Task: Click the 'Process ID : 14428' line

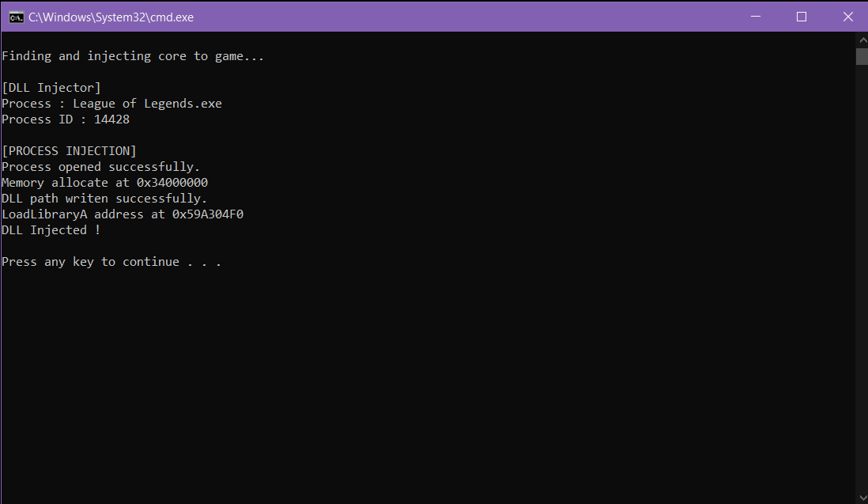Action: (66, 119)
